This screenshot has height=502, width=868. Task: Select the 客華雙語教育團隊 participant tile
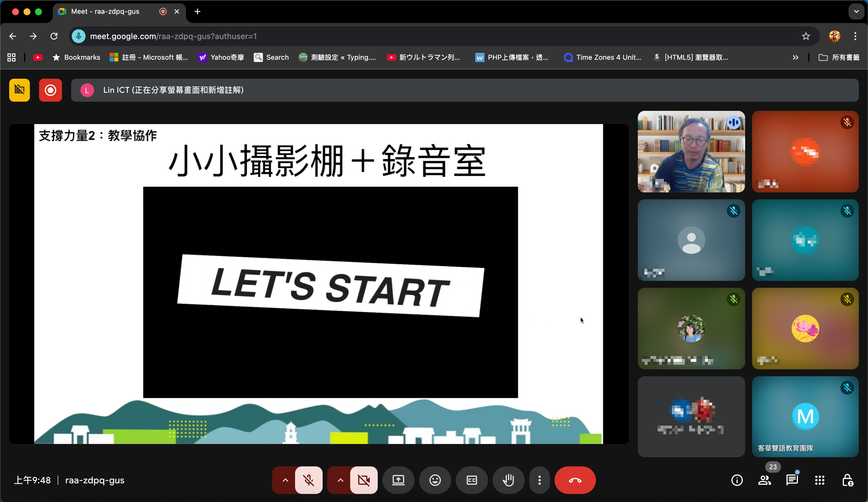click(805, 417)
